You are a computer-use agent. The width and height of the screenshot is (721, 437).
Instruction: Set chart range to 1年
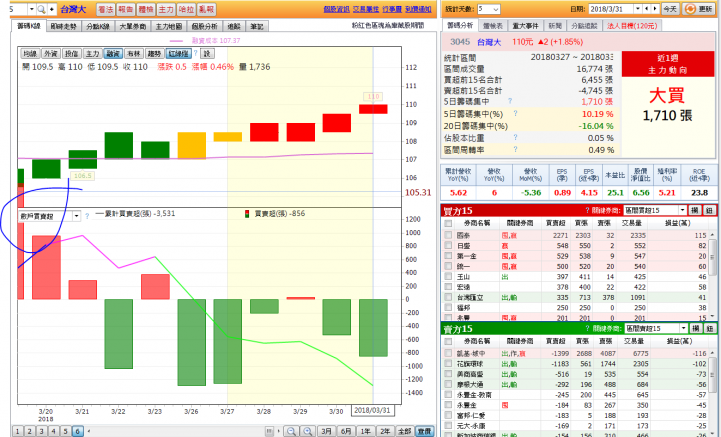(366, 431)
